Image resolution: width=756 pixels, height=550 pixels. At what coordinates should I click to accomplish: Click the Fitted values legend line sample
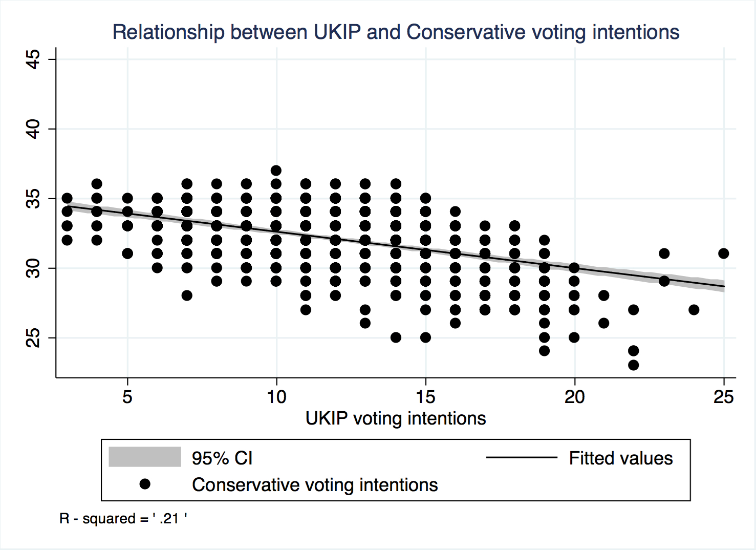pos(521,457)
